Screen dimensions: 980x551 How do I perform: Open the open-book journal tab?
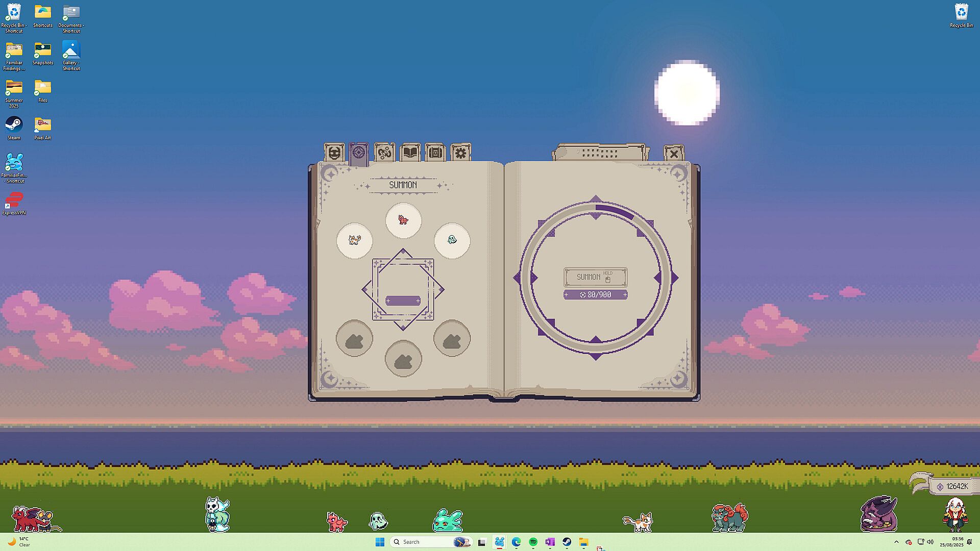410,153
